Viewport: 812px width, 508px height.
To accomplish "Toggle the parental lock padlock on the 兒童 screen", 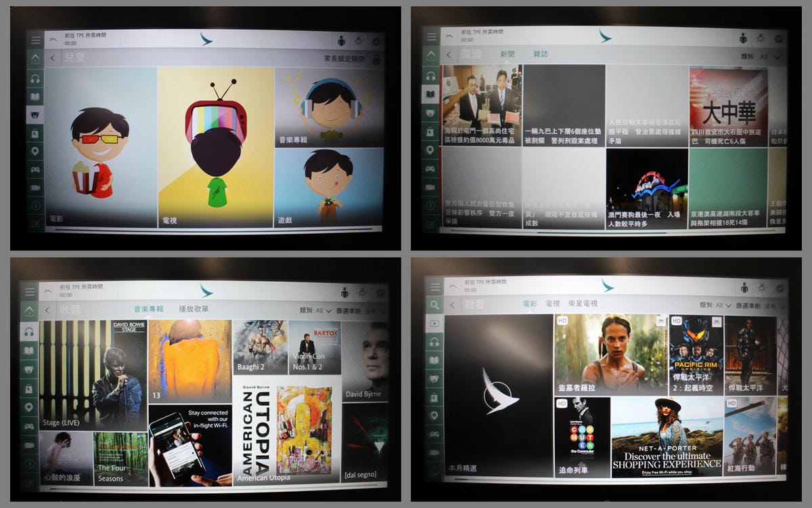I will [376, 60].
